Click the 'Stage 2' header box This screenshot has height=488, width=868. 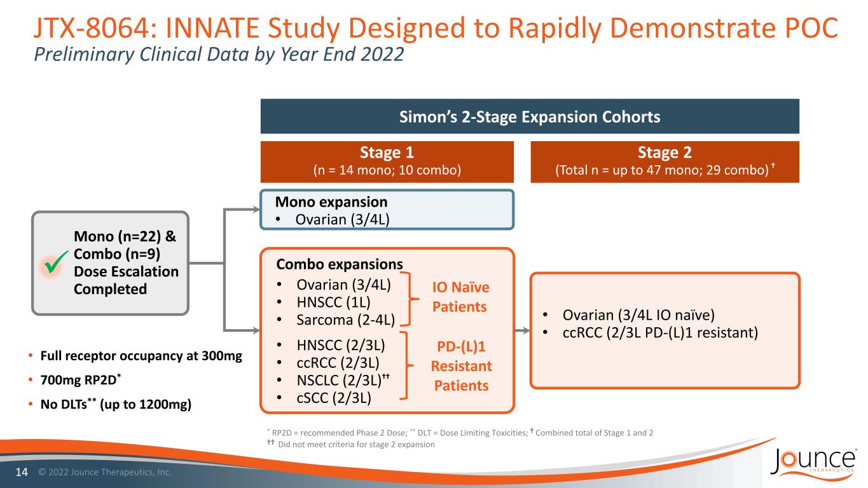tap(665, 161)
